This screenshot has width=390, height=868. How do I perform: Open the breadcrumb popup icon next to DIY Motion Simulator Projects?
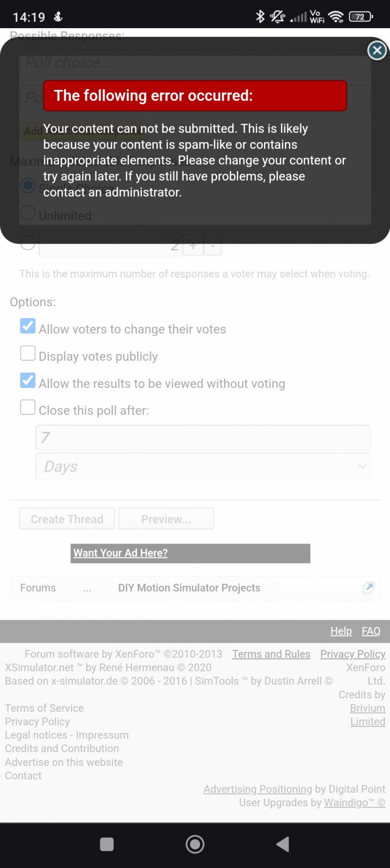click(x=368, y=588)
